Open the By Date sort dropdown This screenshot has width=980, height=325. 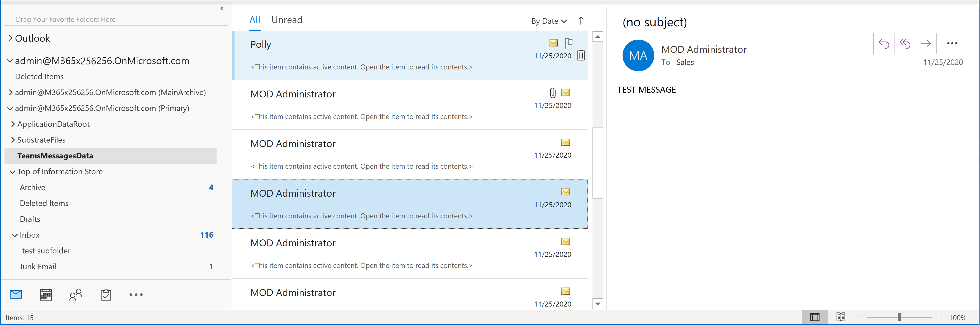[x=549, y=21]
